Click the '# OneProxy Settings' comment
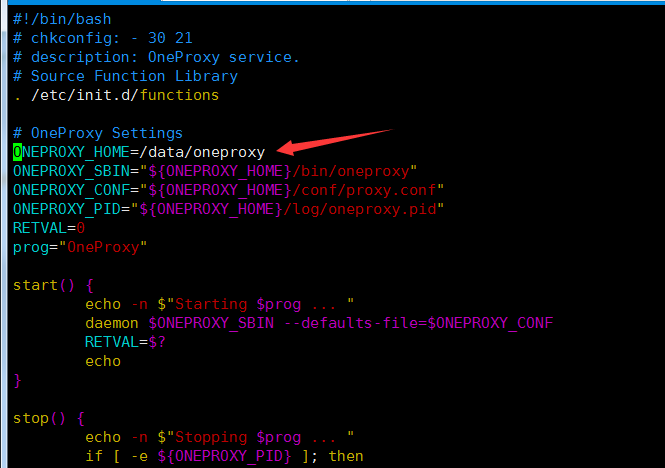665x468 pixels. [x=98, y=133]
